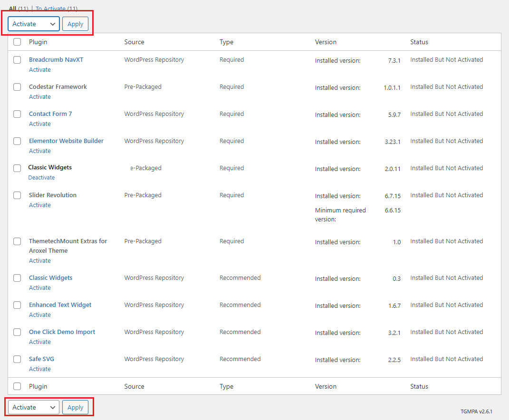The image size is (509, 420).
Task: Click version number 7.3.1
Action: 394,61
